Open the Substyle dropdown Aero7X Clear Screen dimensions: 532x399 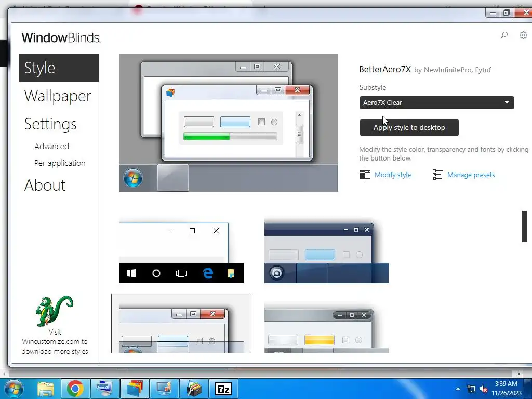click(x=436, y=102)
